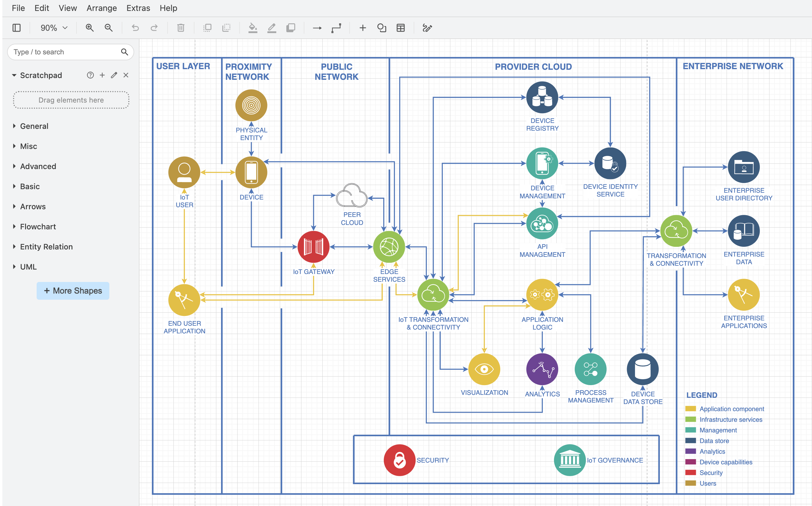Viewport: 812px width, 506px height.
Task: Click the More Shapes button
Action: point(73,291)
